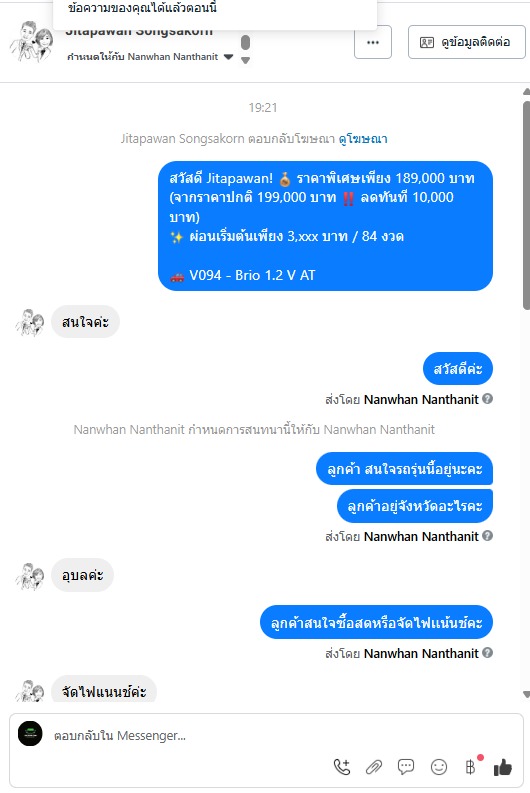This screenshot has width=530, height=793.
Task: Click the chat scrollbar down arrow
Action: (526, 694)
